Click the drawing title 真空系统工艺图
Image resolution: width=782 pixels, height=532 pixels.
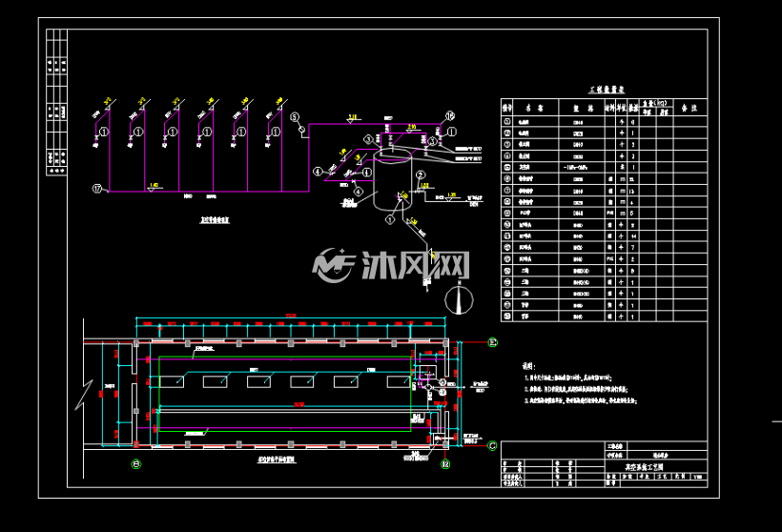pos(644,467)
